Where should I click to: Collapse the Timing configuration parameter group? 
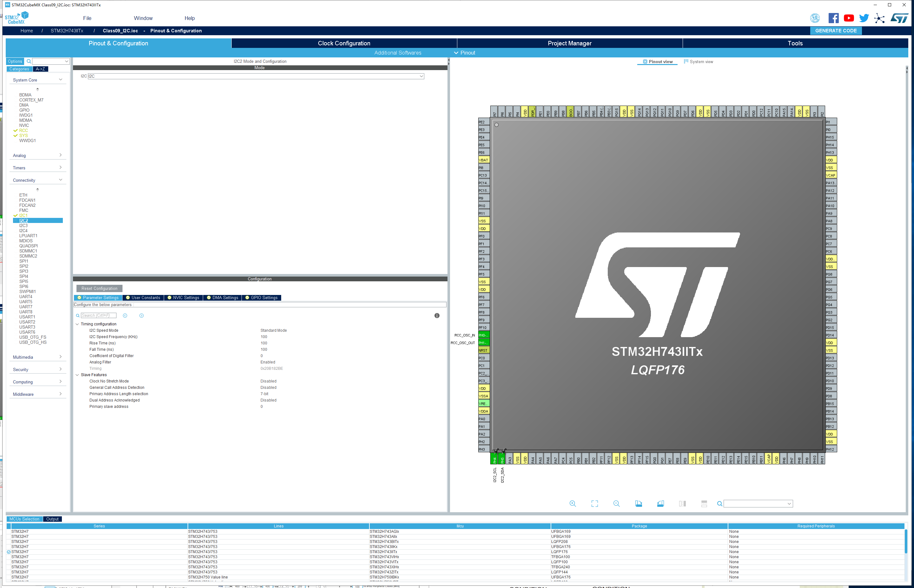point(77,324)
